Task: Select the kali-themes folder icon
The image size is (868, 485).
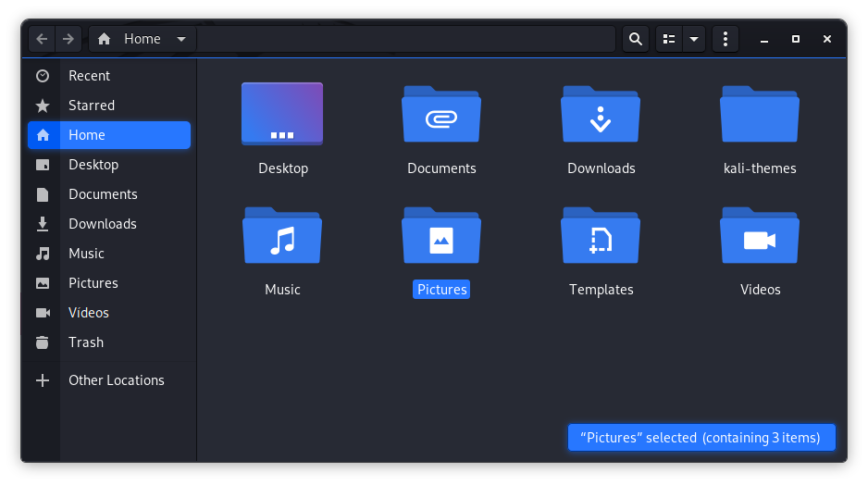Action: coord(760,114)
